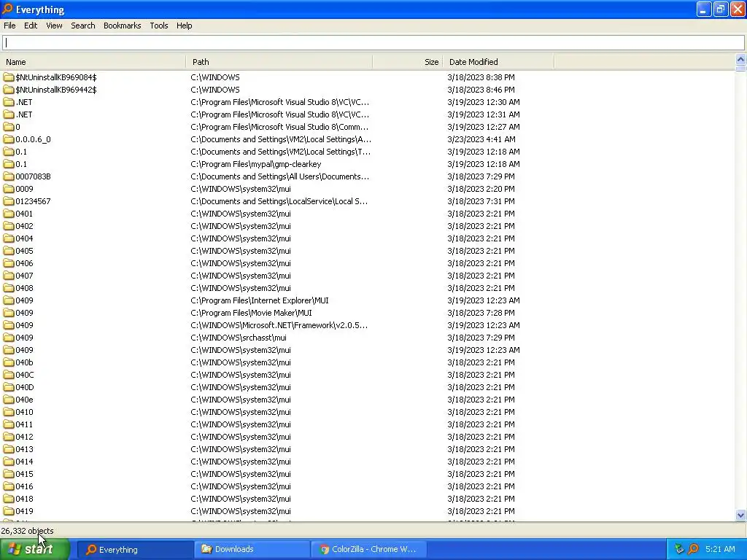Click the 5:21 AM system clock

pos(720,549)
